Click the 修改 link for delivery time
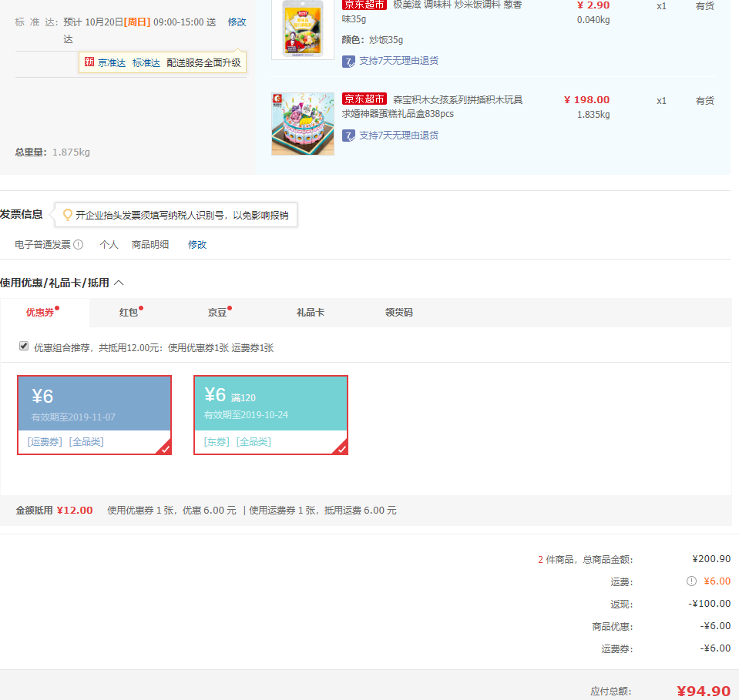This screenshot has height=700, width=739. 237,22
